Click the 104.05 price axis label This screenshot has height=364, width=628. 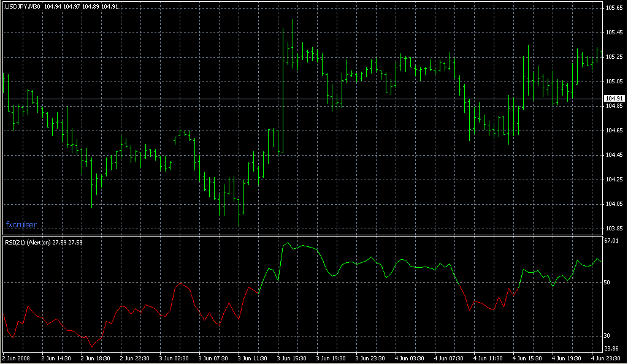tap(615, 204)
